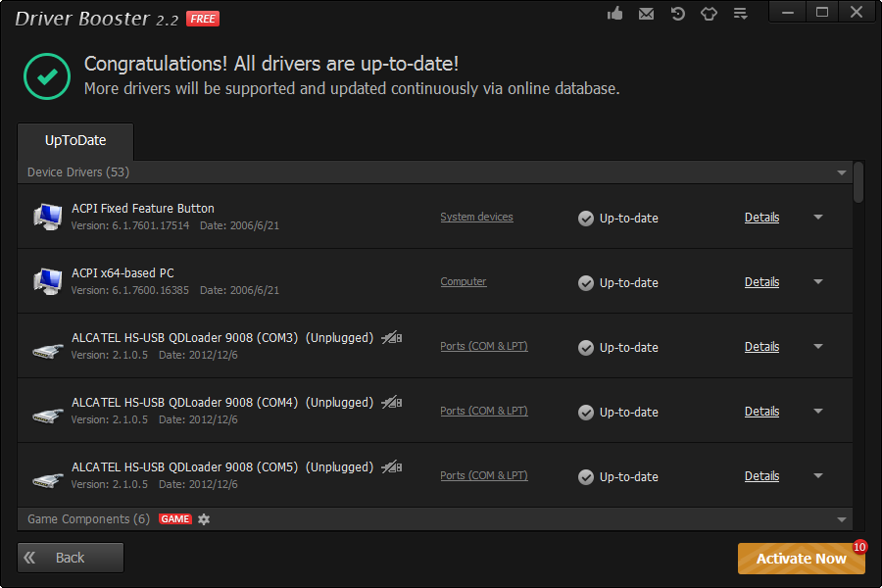Screen dimensions: 882x588
Task: View Details for COM4 QDLoader driver
Action: [x=761, y=412]
